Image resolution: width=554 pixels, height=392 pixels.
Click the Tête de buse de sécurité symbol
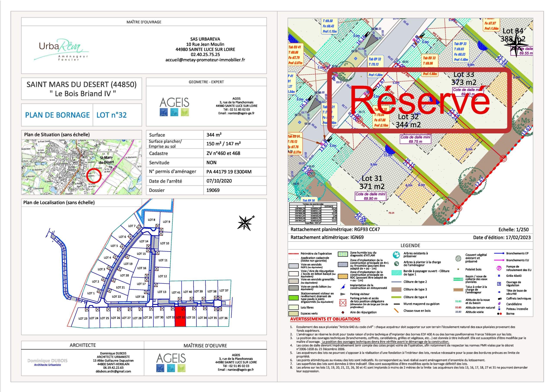point(499,292)
